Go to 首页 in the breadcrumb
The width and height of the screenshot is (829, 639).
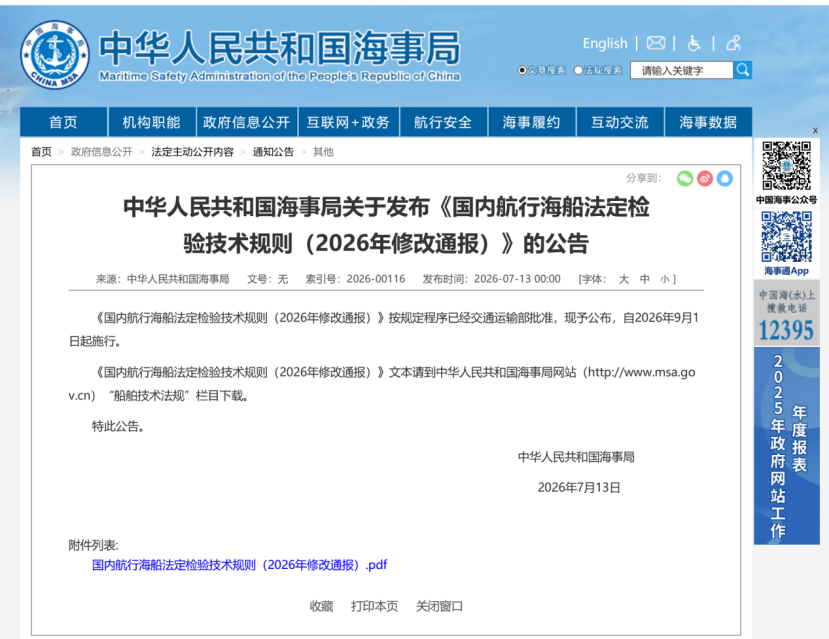[41, 152]
